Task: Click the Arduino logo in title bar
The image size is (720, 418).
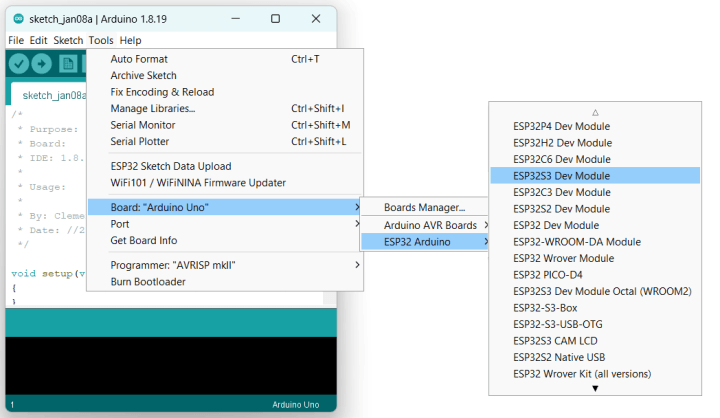Action: click(x=18, y=19)
